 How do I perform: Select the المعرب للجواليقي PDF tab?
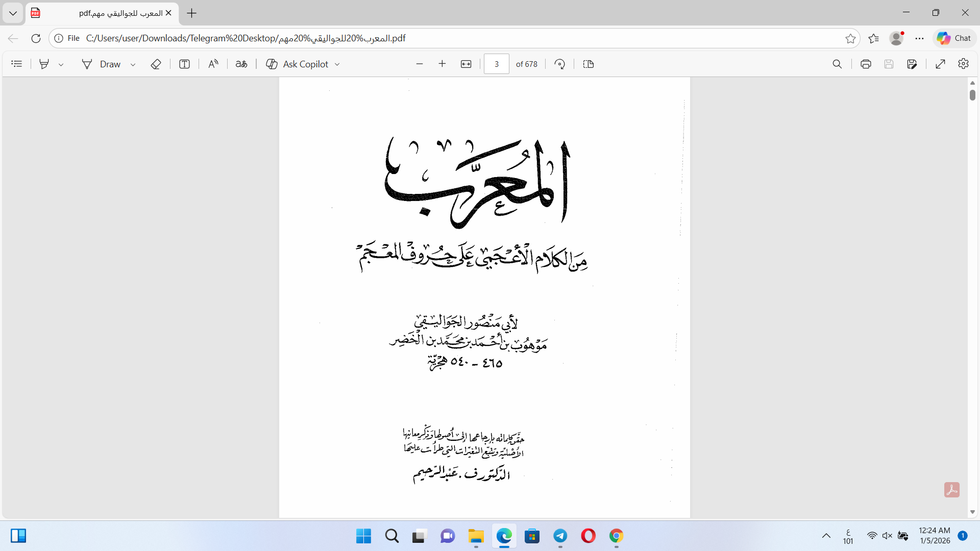[101, 13]
